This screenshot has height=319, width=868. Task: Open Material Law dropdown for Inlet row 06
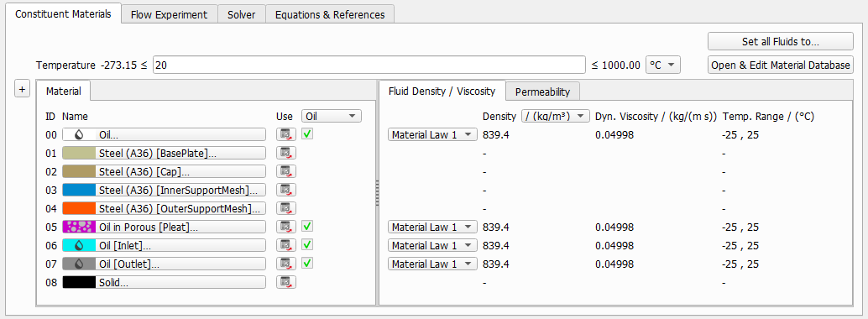click(x=432, y=245)
